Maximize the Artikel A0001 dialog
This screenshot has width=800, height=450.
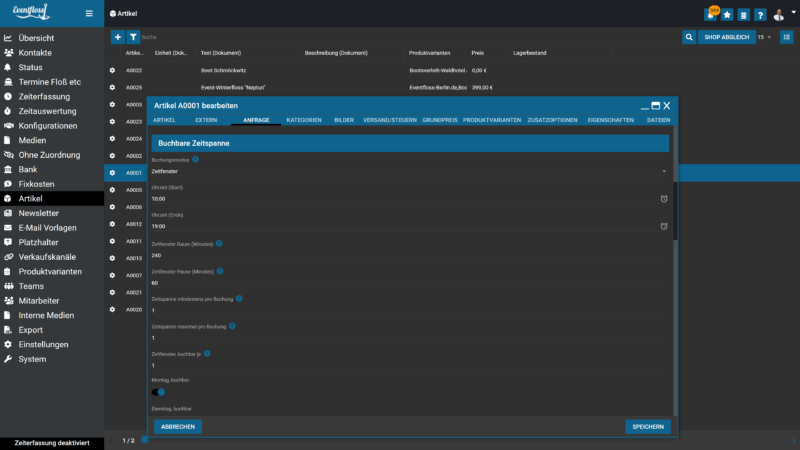click(x=656, y=106)
